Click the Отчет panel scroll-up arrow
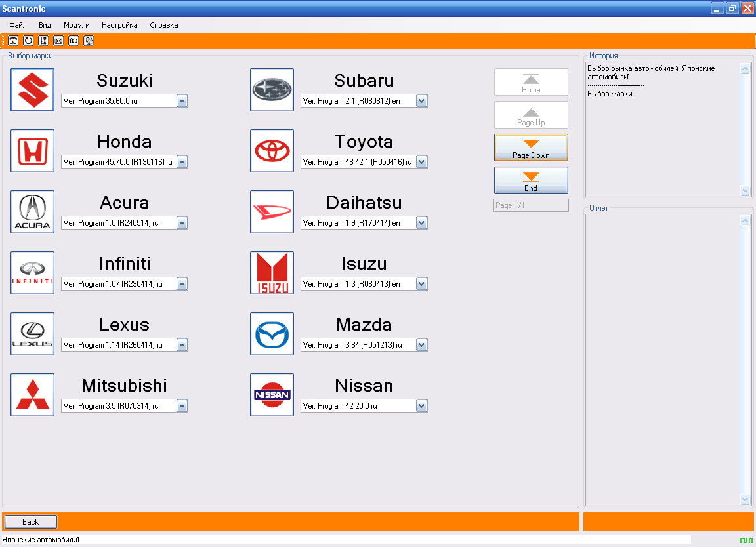This screenshot has height=547, width=756. click(745, 221)
